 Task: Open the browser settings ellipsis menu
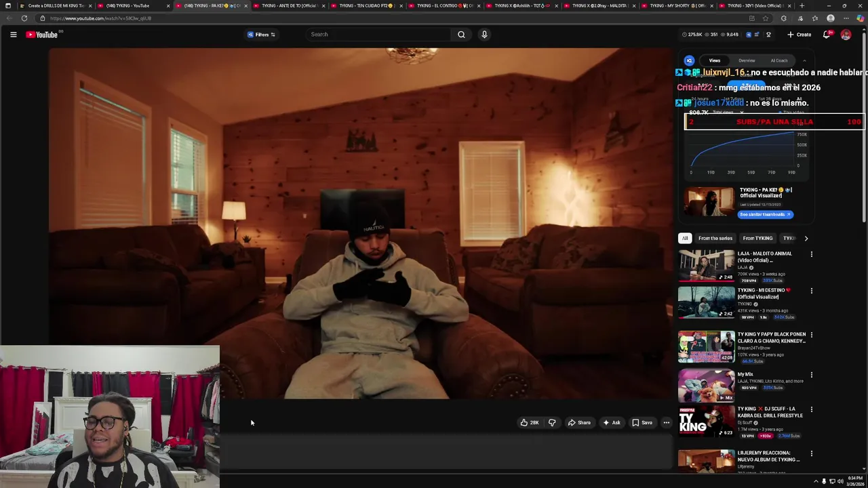[846, 18]
